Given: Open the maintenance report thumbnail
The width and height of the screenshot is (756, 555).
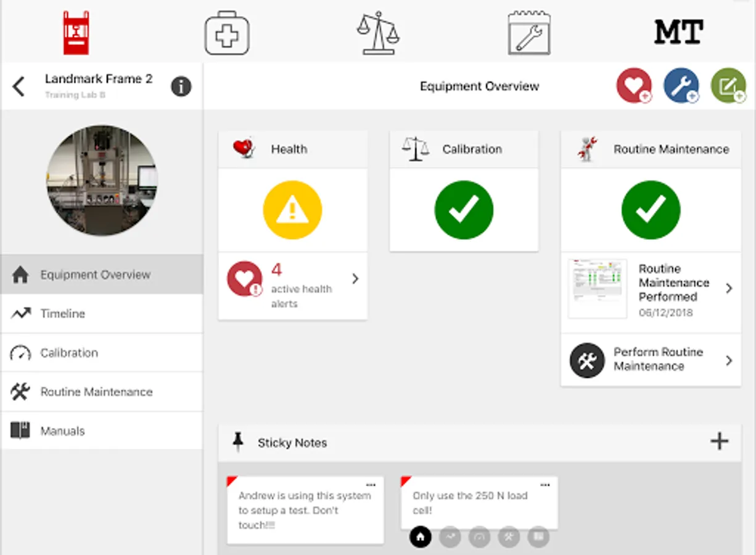Looking at the screenshot, I should pos(597,289).
